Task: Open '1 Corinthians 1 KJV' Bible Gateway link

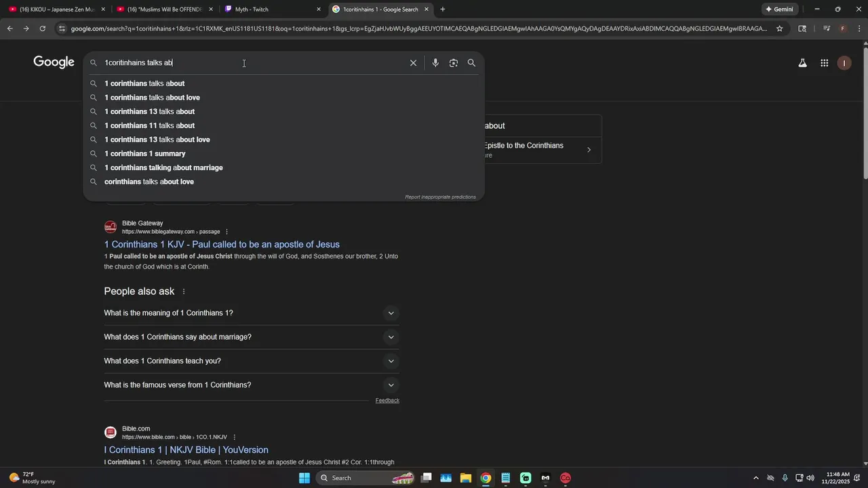Action: click(x=222, y=245)
